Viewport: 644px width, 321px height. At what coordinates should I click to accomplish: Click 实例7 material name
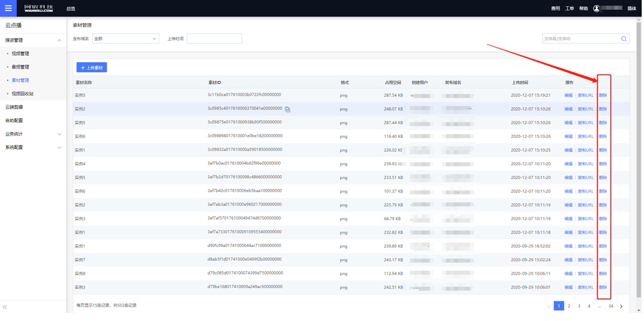click(79, 260)
